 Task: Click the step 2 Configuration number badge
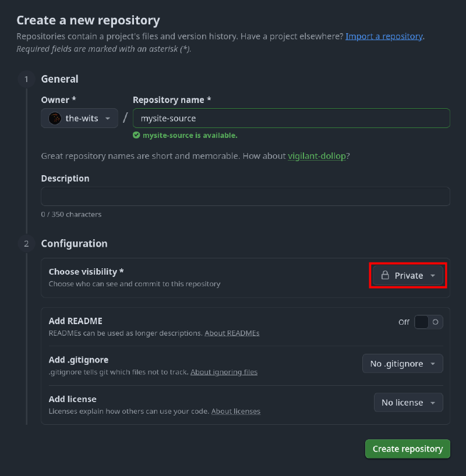(26, 244)
